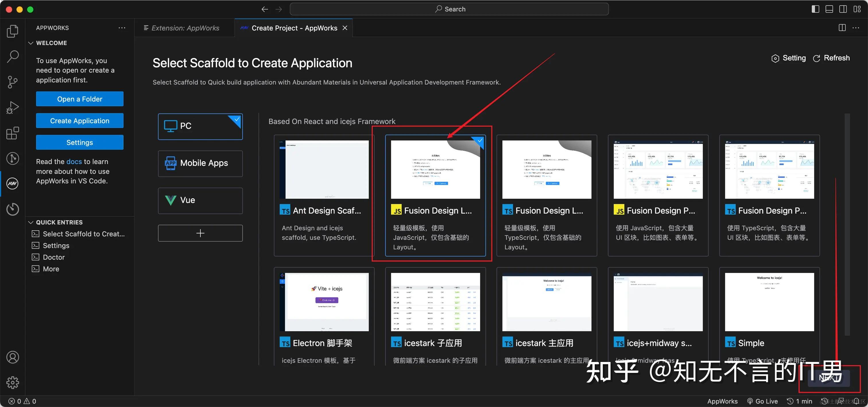This screenshot has width=868, height=407.
Task: Open Run and Debug view
Action: (x=12, y=107)
